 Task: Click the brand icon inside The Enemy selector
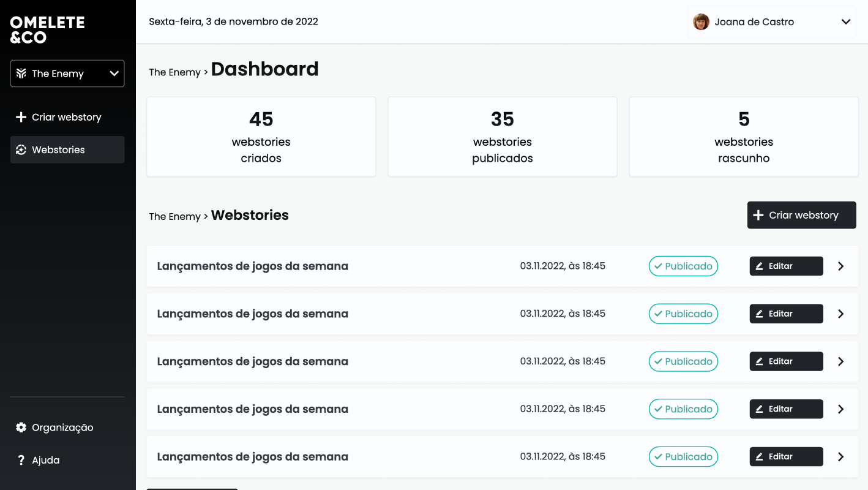click(x=22, y=73)
